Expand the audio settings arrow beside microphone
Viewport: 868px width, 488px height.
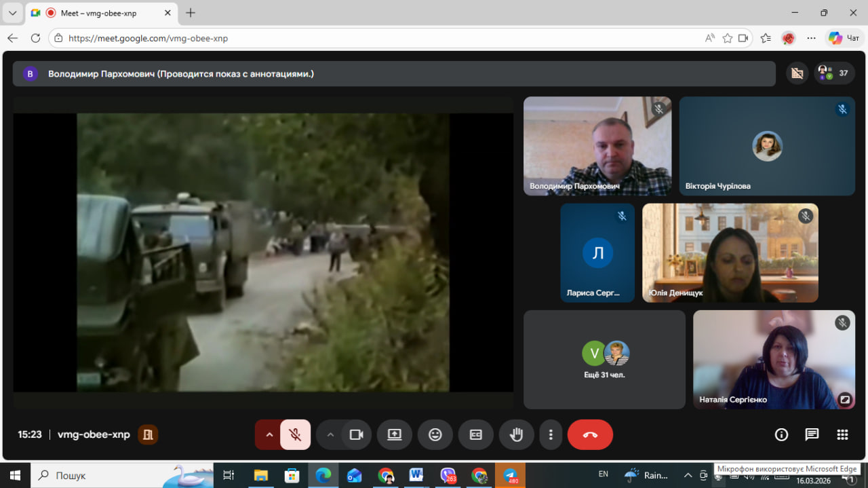point(269,435)
